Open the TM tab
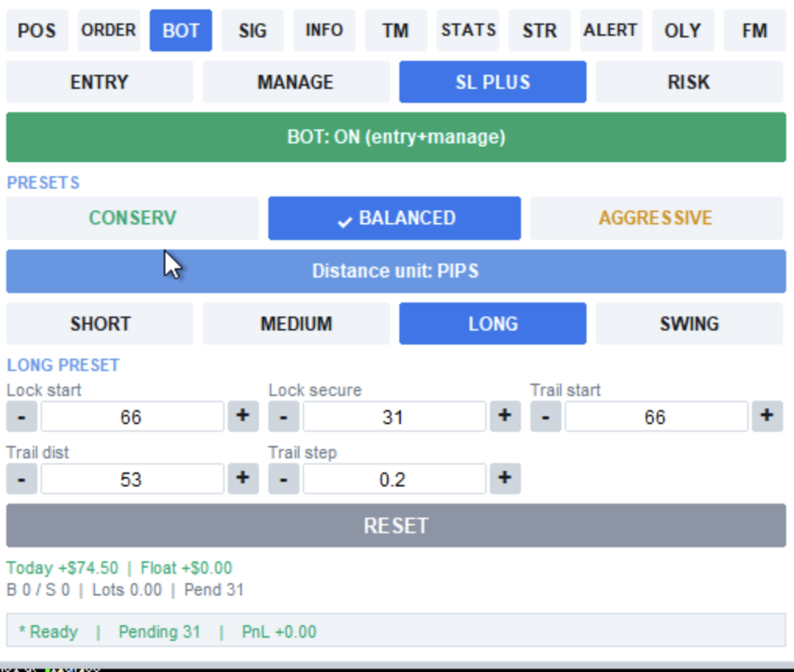Screen dimensions: 794x672 click(x=396, y=30)
